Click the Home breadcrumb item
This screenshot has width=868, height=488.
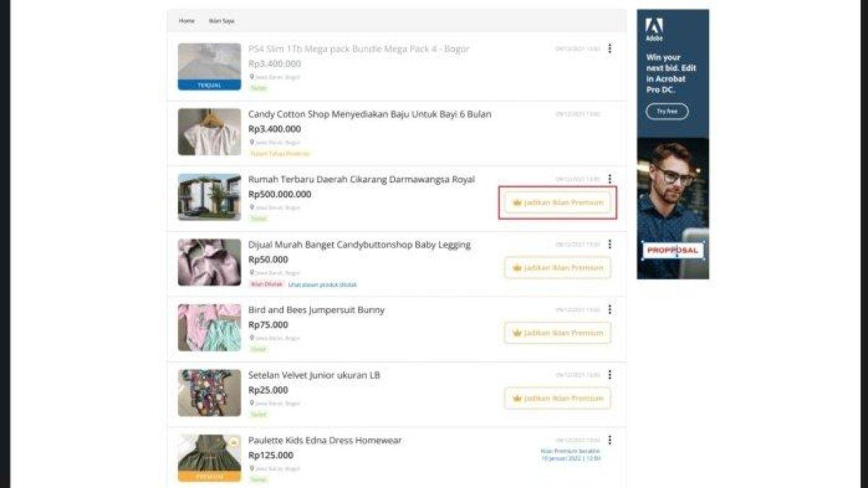tap(185, 21)
